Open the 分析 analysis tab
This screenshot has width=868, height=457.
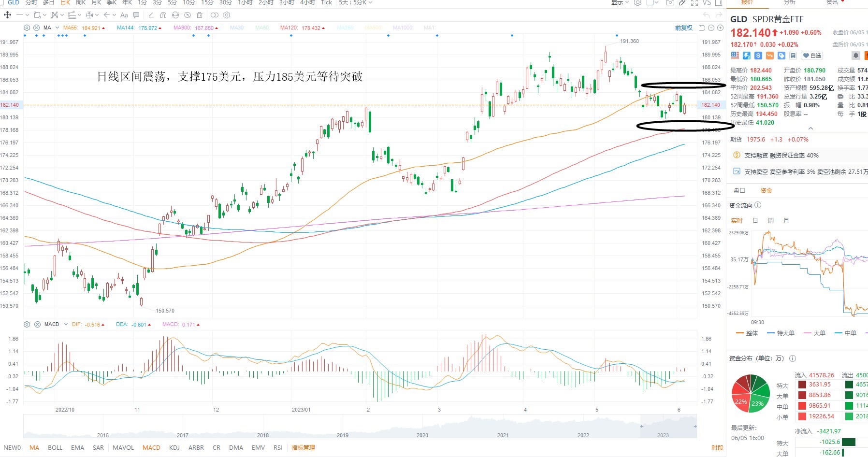click(790, 2)
